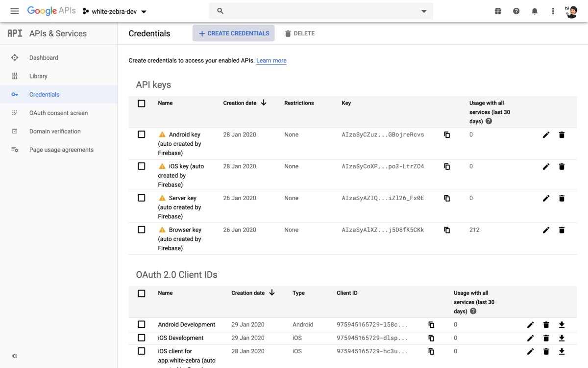Sort API keys by Creation date
This screenshot has height=368, width=588.
(x=245, y=103)
